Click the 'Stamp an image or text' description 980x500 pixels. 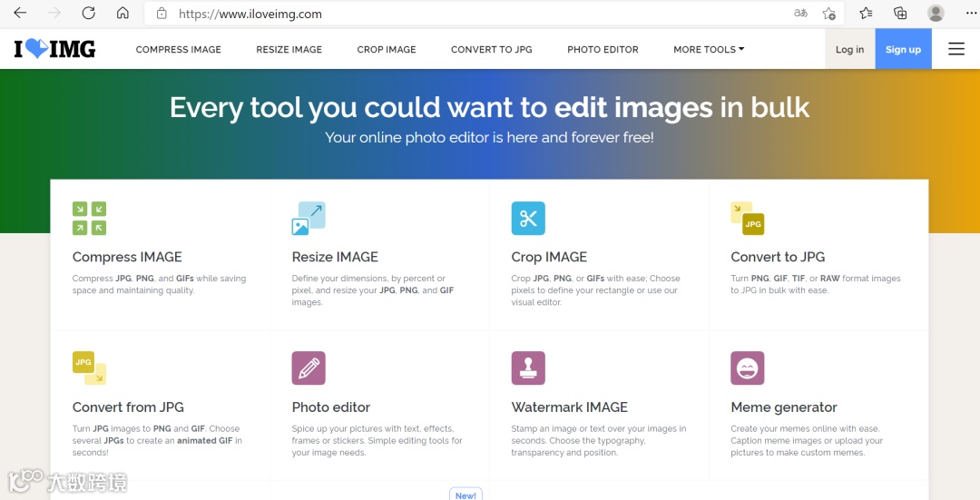[599, 440]
